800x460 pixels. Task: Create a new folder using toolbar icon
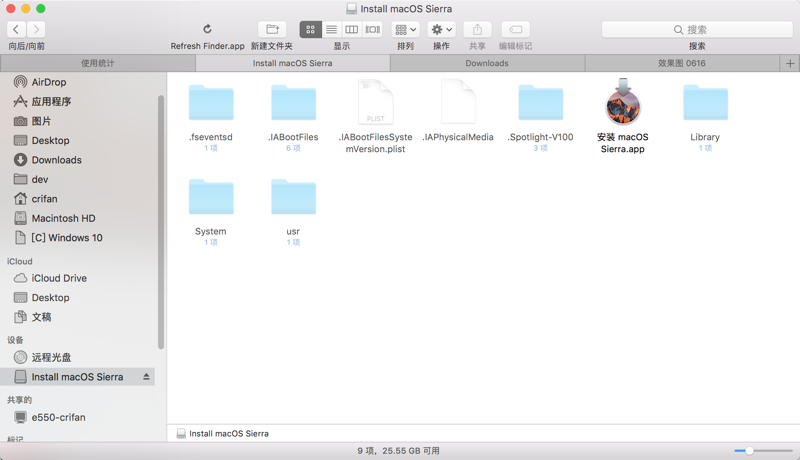(272, 30)
